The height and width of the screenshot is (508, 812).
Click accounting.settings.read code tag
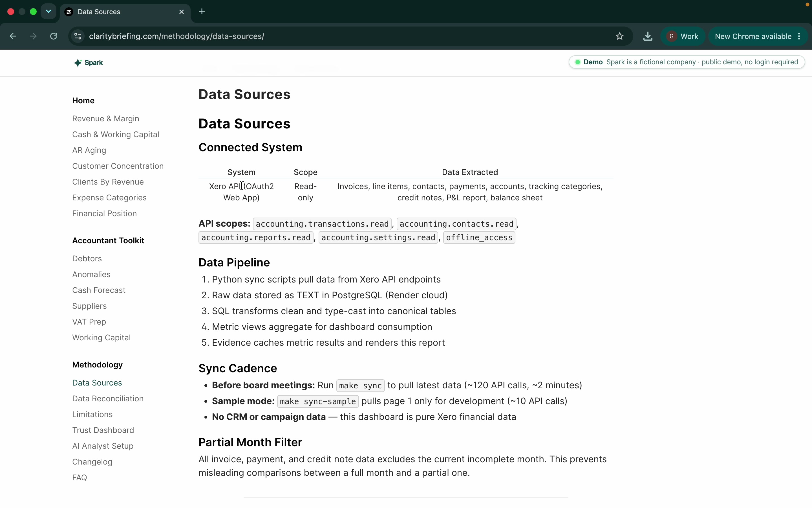pos(378,238)
